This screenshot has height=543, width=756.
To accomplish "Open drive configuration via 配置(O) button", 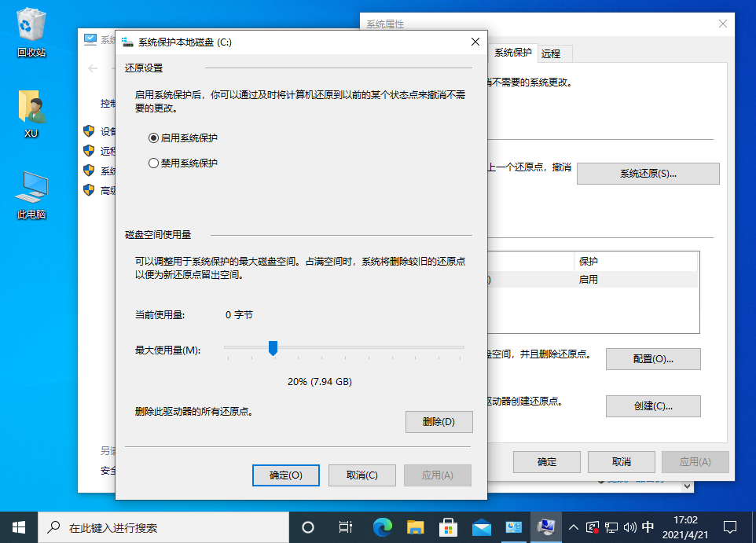I will point(653,359).
